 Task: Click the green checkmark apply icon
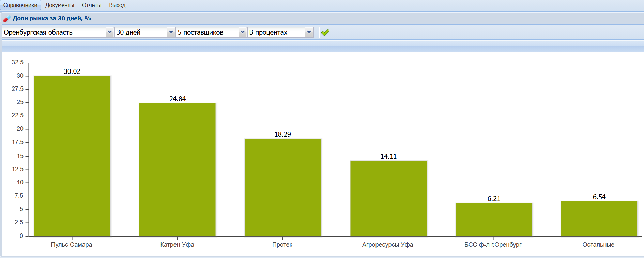pyautogui.click(x=325, y=32)
